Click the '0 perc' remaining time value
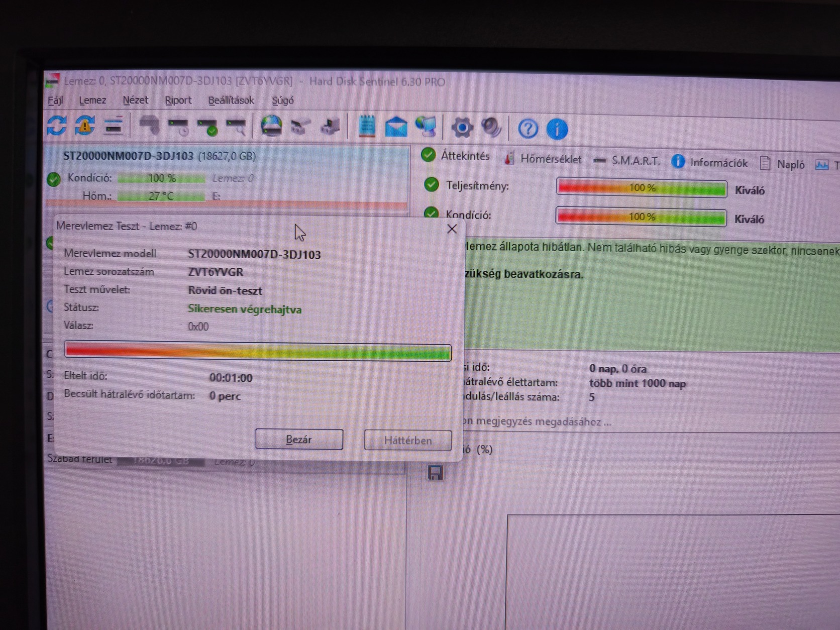Viewport: 840px width, 630px height. tap(225, 396)
